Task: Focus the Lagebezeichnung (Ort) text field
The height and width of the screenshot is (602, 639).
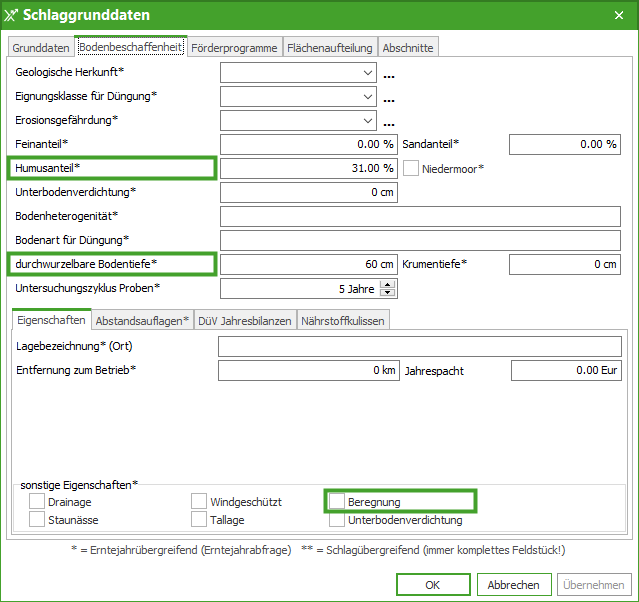Action: pos(420,347)
